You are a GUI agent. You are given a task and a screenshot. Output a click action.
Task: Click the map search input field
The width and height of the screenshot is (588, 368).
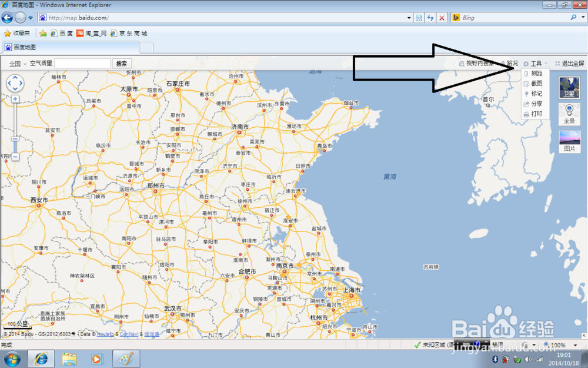[x=82, y=64]
